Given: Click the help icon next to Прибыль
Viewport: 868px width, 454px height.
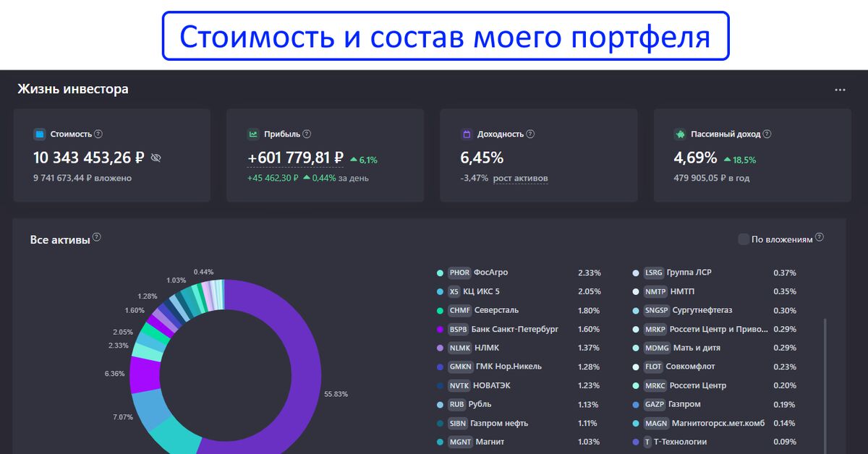Looking at the screenshot, I should pyautogui.click(x=307, y=134).
